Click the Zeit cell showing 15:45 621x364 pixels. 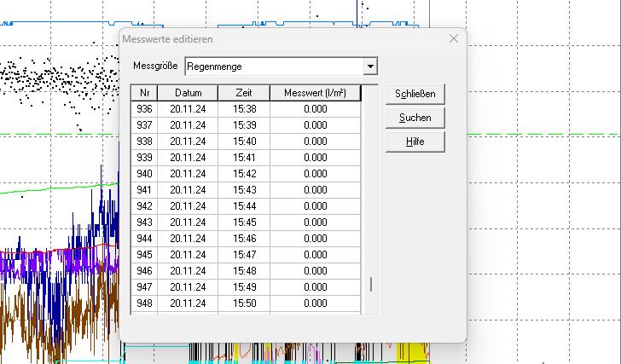243,222
